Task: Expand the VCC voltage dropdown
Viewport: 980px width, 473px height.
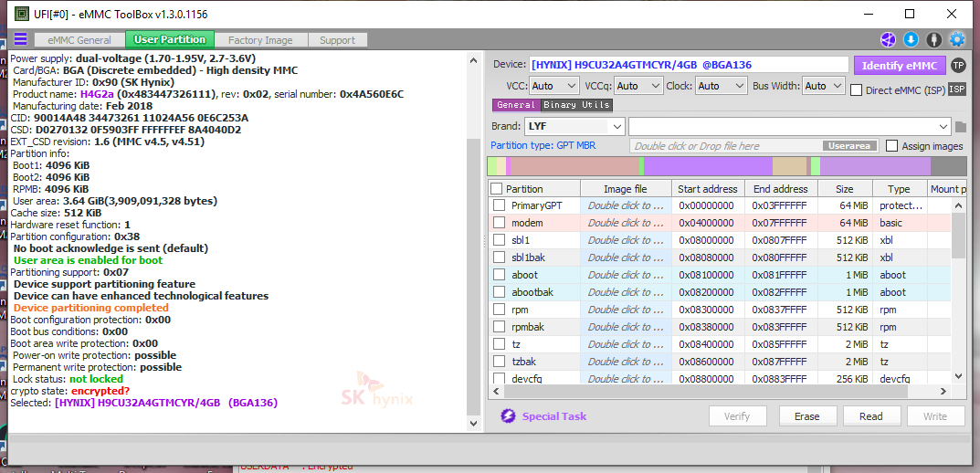Action: (x=553, y=86)
